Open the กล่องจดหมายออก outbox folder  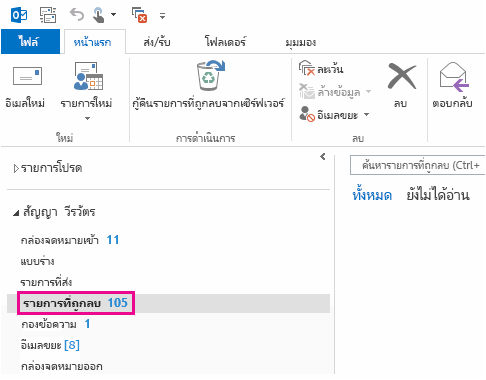click(x=62, y=366)
